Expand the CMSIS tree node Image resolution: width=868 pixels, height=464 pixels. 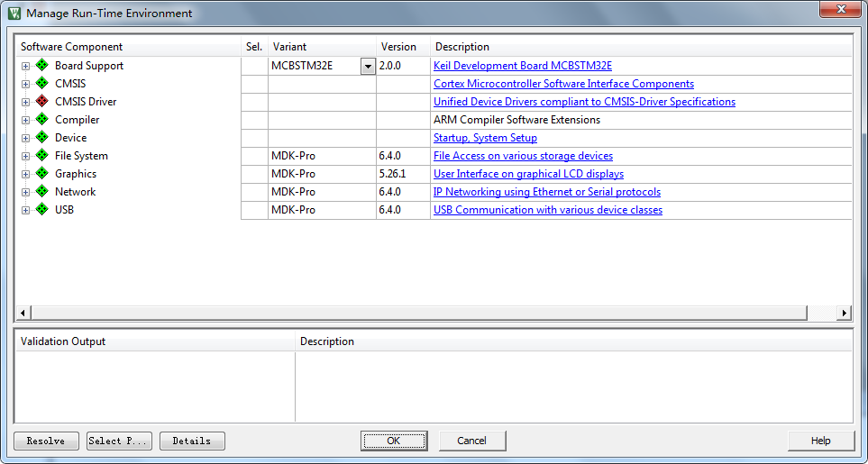pyautogui.click(x=25, y=85)
